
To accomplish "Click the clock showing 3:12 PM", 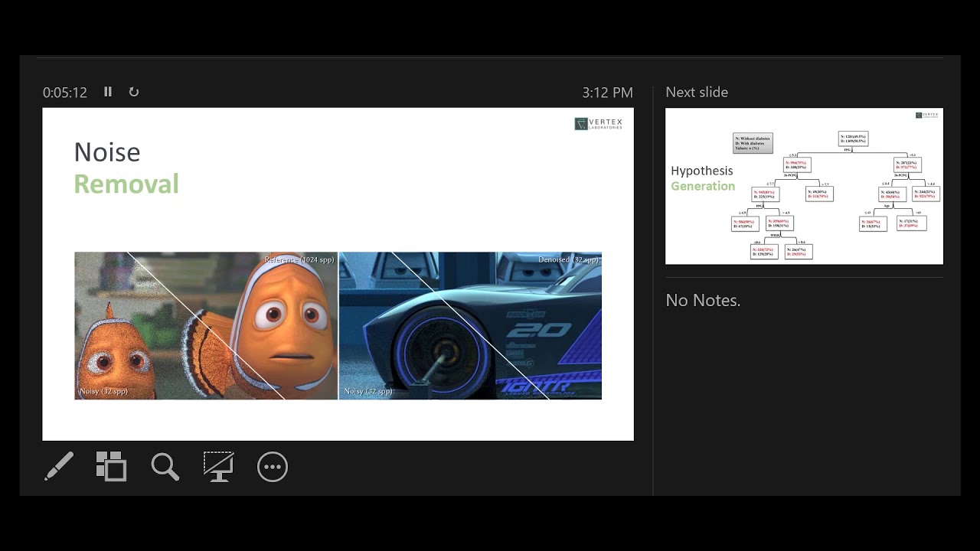I will click(x=607, y=93).
